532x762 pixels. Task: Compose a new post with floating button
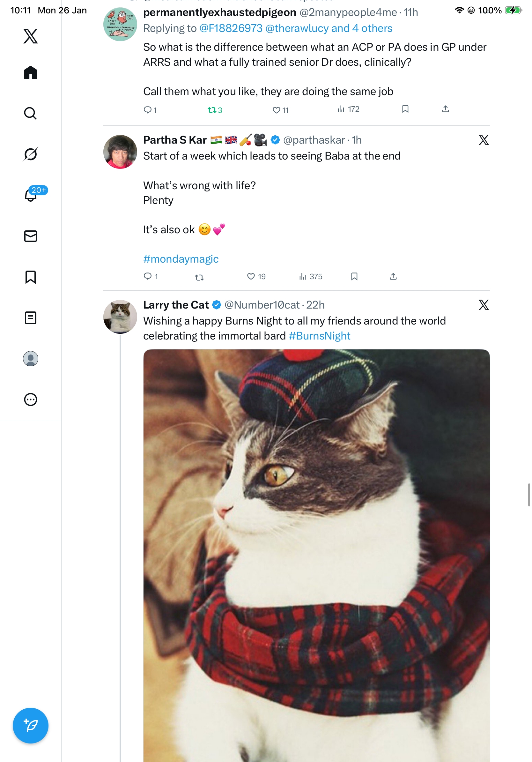(x=31, y=725)
